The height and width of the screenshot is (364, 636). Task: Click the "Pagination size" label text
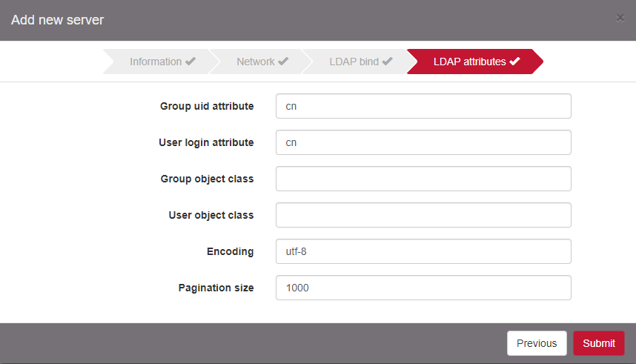[x=216, y=288]
